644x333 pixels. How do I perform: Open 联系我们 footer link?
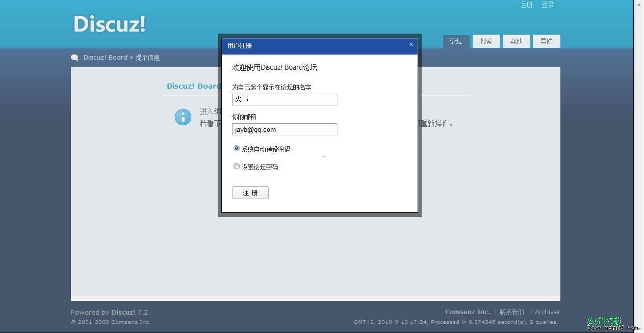coord(511,312)
